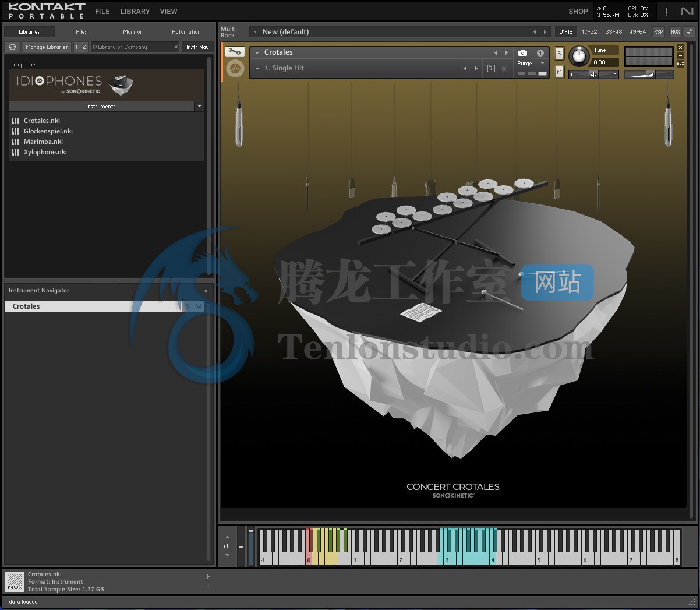This screenshot has width=700, height=610.
Task: Open instrument edit mode with wrench icon
Action: pyautogui.click(x=235, y=52)
